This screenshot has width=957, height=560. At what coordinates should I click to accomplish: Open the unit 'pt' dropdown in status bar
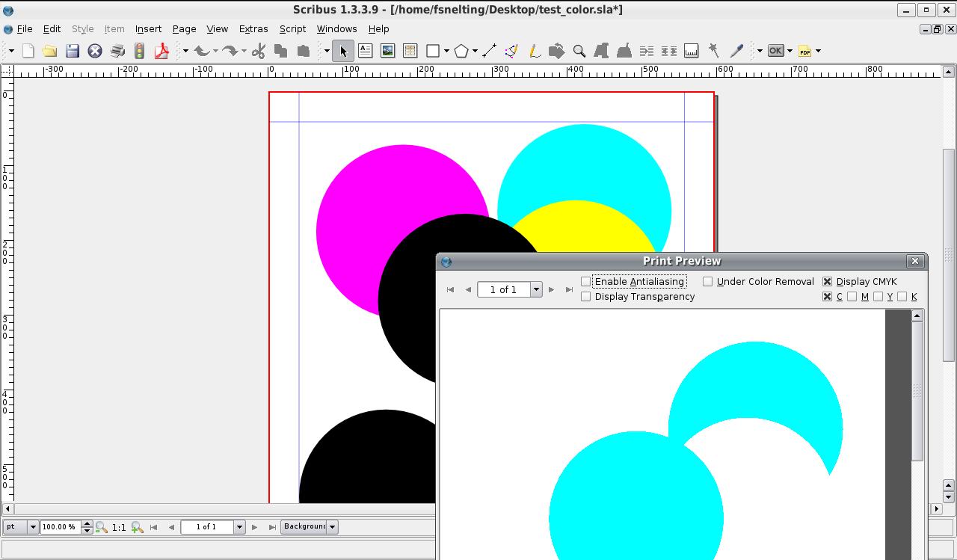coord(33,527)
